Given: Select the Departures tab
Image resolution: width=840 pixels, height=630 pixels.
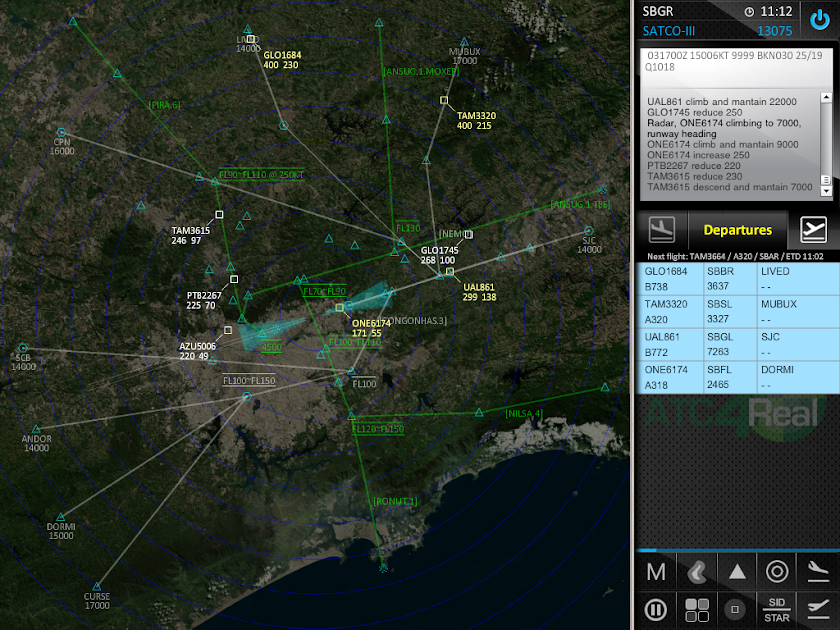Looking at the screenshot, I should pyautogui.click(x=738, y=230).
